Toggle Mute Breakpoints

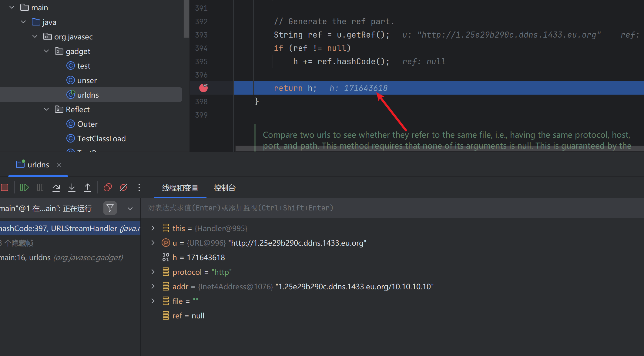pyautogui.click(x=123, y=188)
